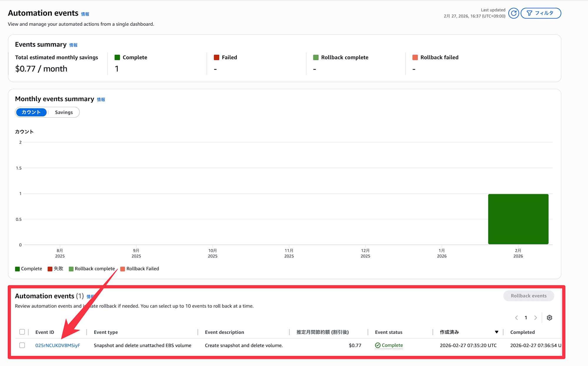Toggle Rollback Failed legend swatch in chart
The image size is (588, 366).
(123, 269)
